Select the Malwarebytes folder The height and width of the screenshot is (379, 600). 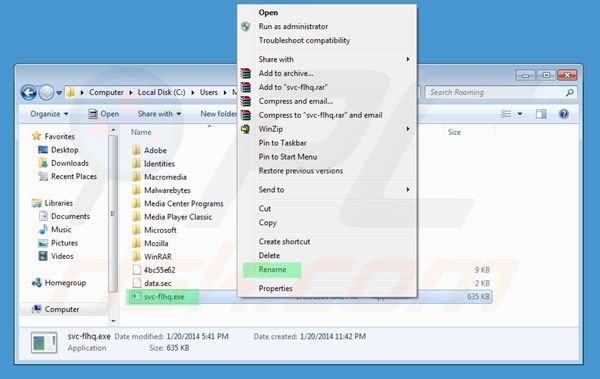point(161,190)
